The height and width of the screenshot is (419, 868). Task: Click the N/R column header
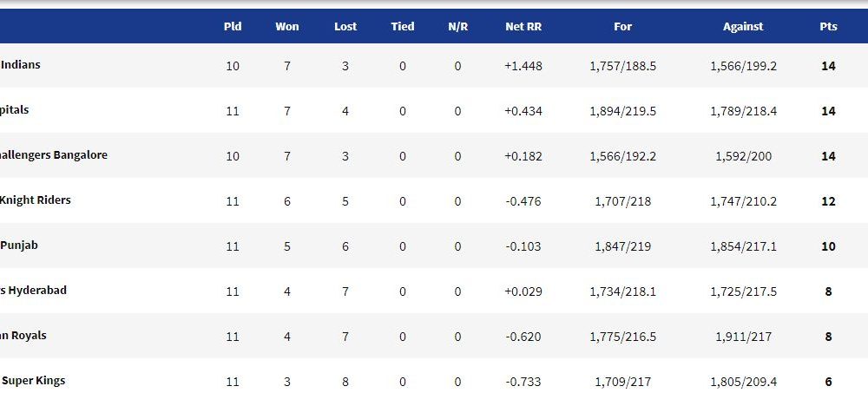pyautogui.click(x=457, y=26)
